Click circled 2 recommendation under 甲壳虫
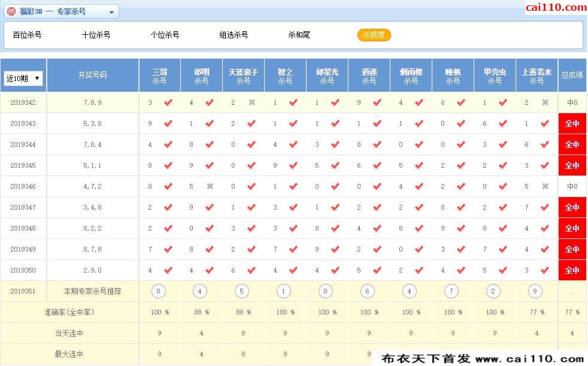588x366 pixels. pos(493,291)
